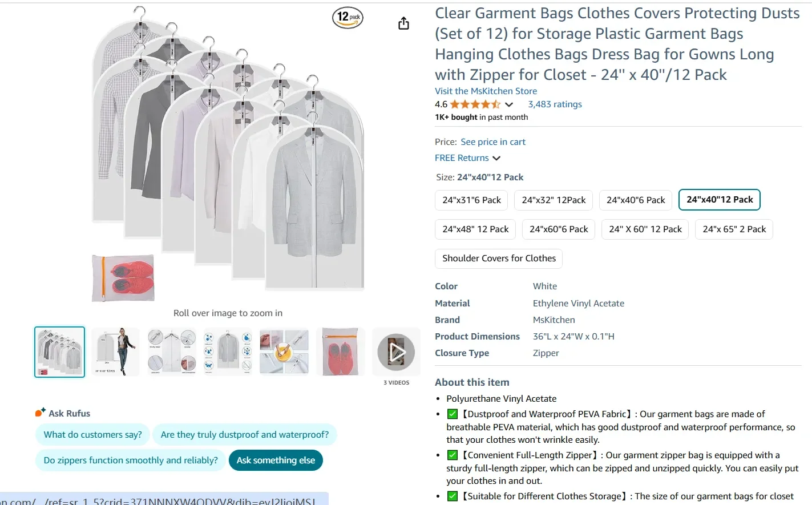Click the 4.6 star rating stars
Screen dimensions: 812x505
(475, 104)
